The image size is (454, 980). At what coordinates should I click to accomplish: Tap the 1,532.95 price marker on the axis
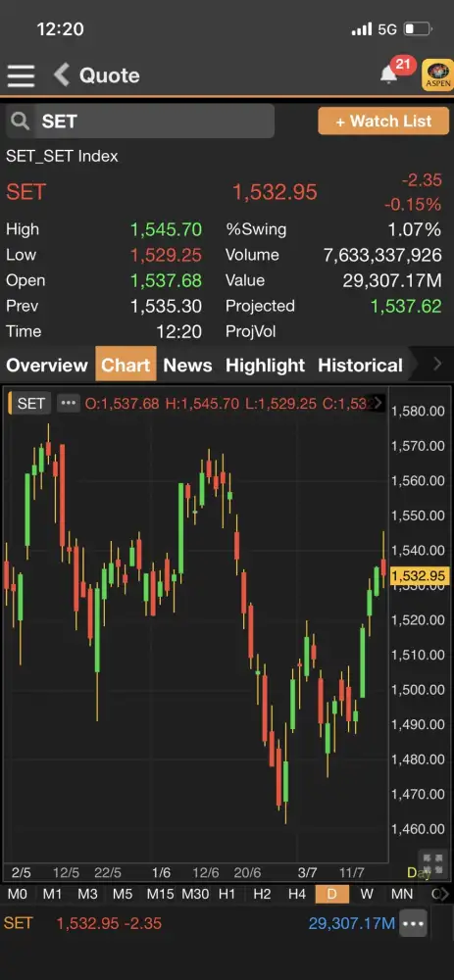pyautogui.click(x=418, y=575)
